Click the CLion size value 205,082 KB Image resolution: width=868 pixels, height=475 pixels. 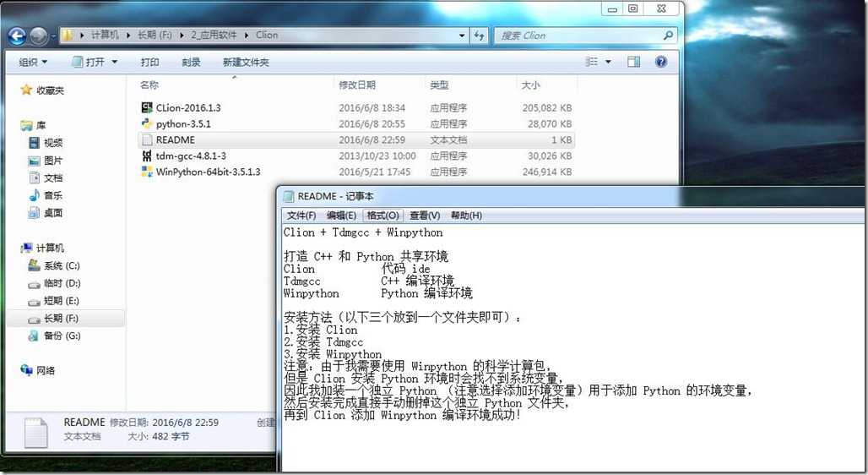coord(547,107)
